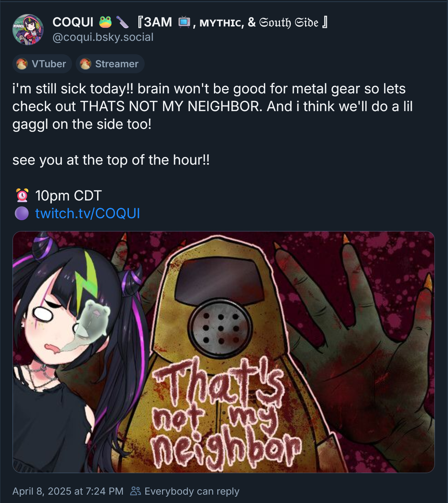This screenshot has width=448, height=503.
Task: Click the post text mentioning metal gear
Action: [213, 106]
